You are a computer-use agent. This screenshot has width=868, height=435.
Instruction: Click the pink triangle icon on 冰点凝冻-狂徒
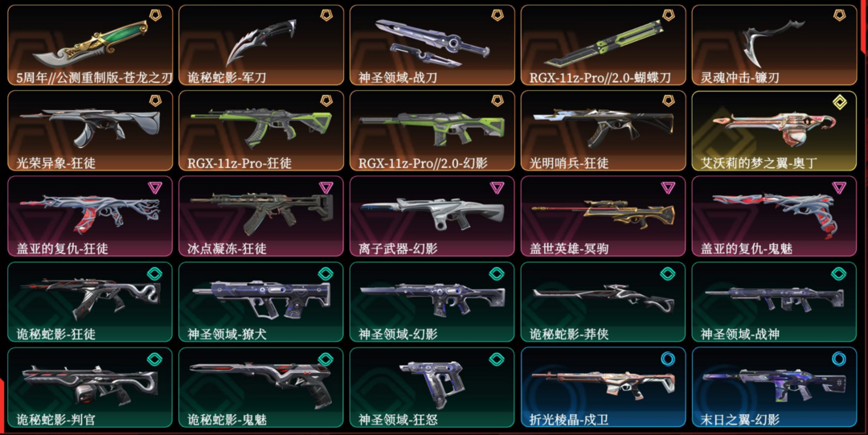click(326, 187)
